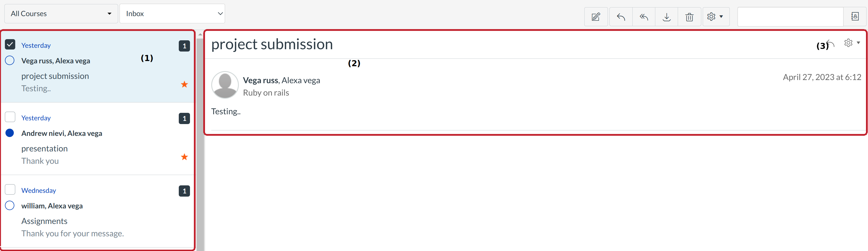Mark Andrew nievi conversation as read
The width and height of the screenshot is (868, 251).
(10, 133)
